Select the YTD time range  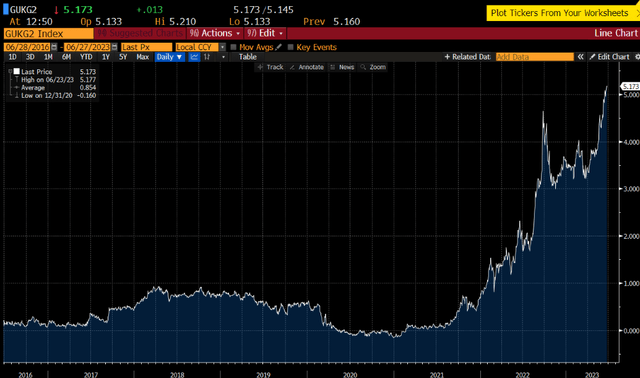click(86, 57)
